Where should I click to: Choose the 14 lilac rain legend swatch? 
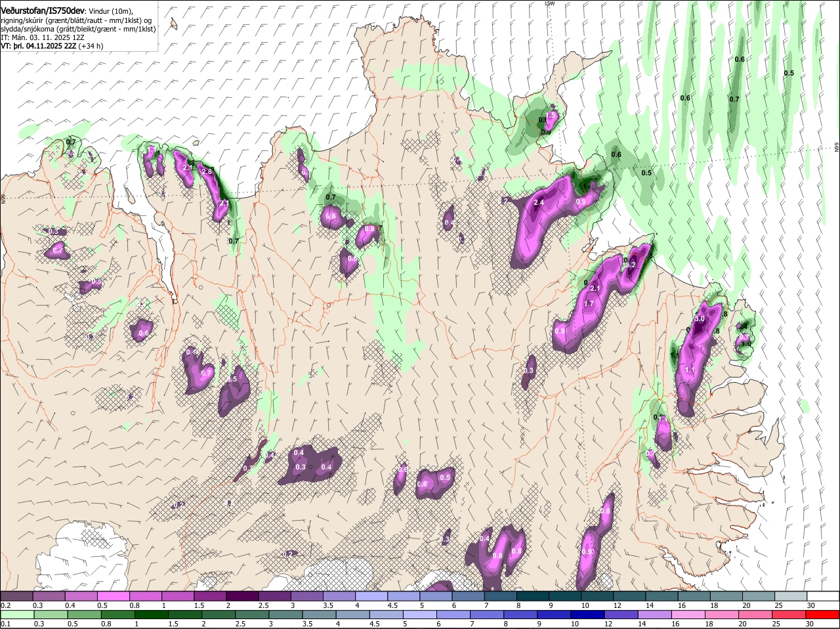656,615
